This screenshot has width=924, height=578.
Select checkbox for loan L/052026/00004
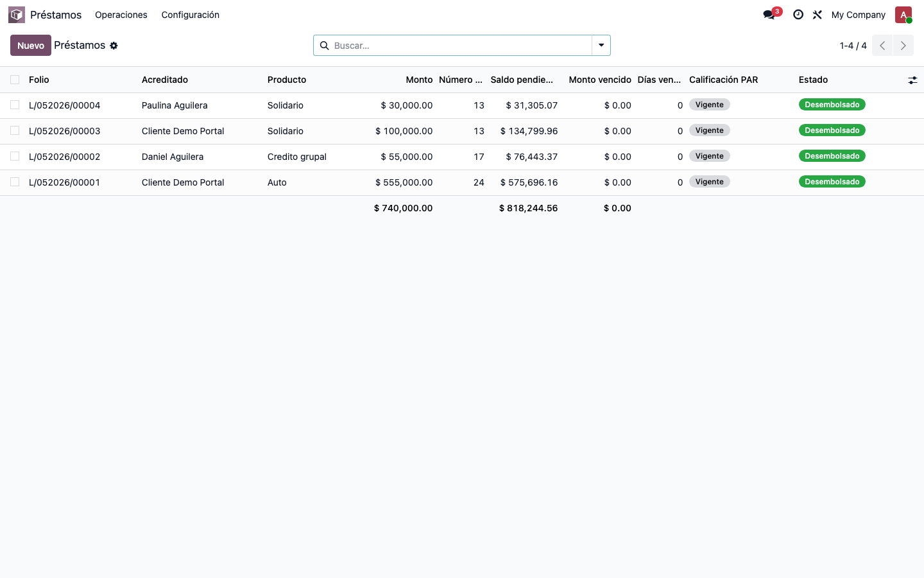pos(15,105)
